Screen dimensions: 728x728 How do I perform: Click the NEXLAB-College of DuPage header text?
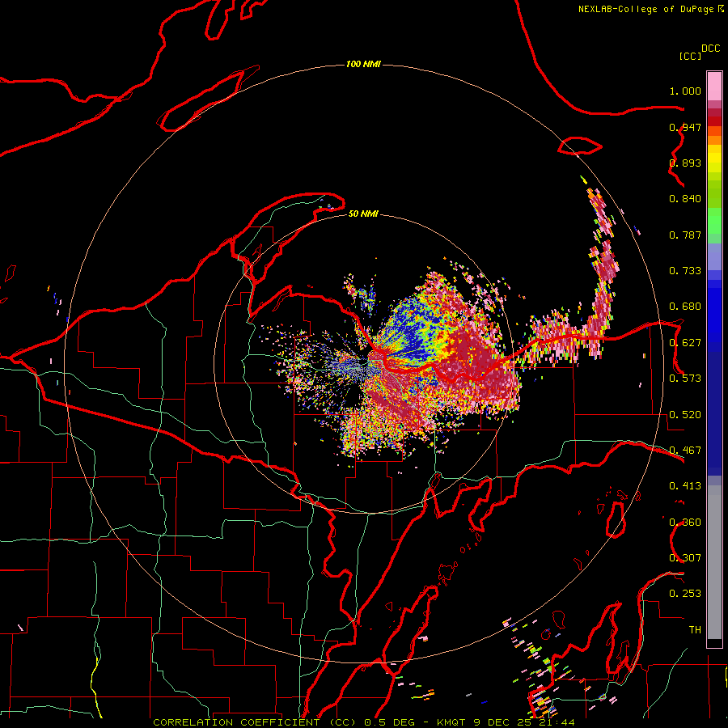point(645,9)
